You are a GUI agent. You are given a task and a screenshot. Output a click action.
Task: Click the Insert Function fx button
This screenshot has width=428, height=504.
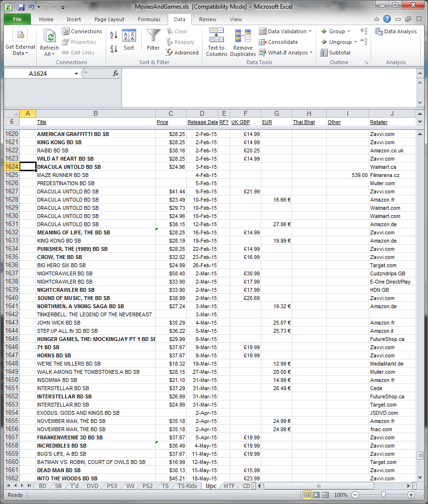tap(116, 73)
